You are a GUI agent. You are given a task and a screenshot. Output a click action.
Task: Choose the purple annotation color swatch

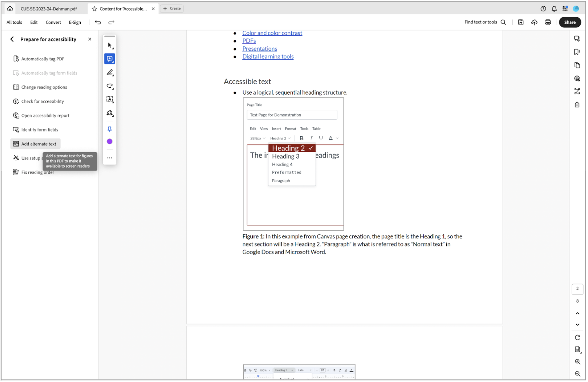(109, 141)
